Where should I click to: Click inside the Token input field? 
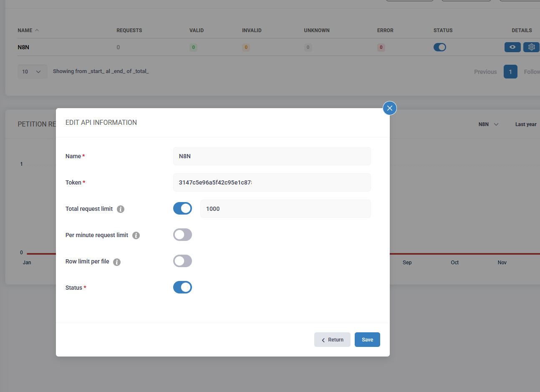(x=272, y=182)
